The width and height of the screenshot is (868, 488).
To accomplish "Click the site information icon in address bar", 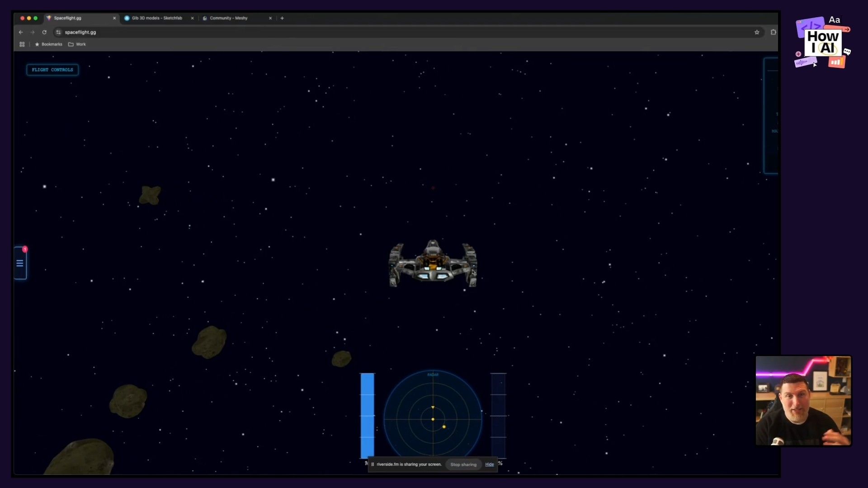I will pos(58,32).
